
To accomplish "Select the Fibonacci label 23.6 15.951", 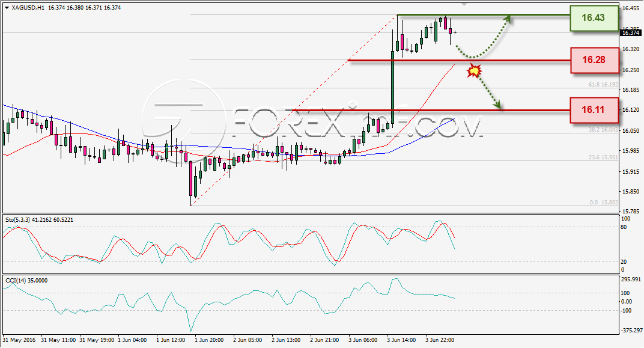I will [603, 157].
